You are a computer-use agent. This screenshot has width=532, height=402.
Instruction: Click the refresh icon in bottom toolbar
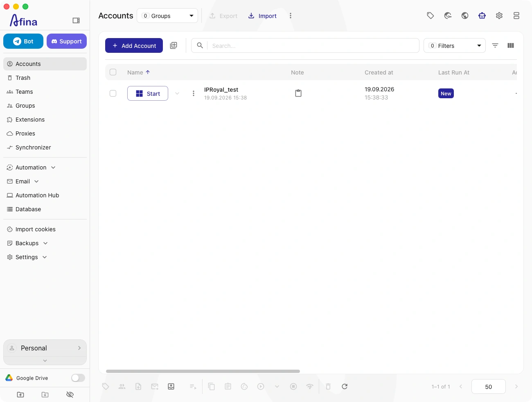(x=345, y=386)
